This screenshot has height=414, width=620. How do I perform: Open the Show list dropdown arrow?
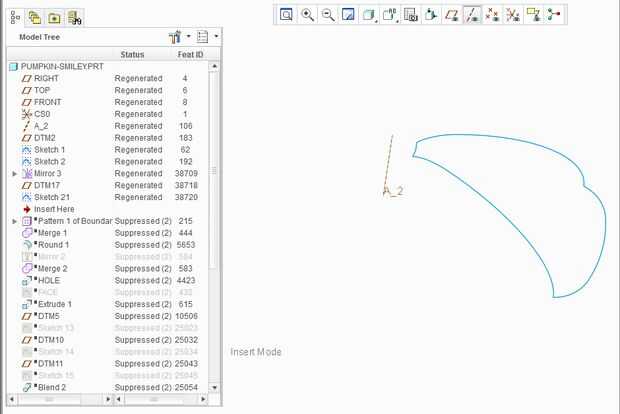[216, 36]
